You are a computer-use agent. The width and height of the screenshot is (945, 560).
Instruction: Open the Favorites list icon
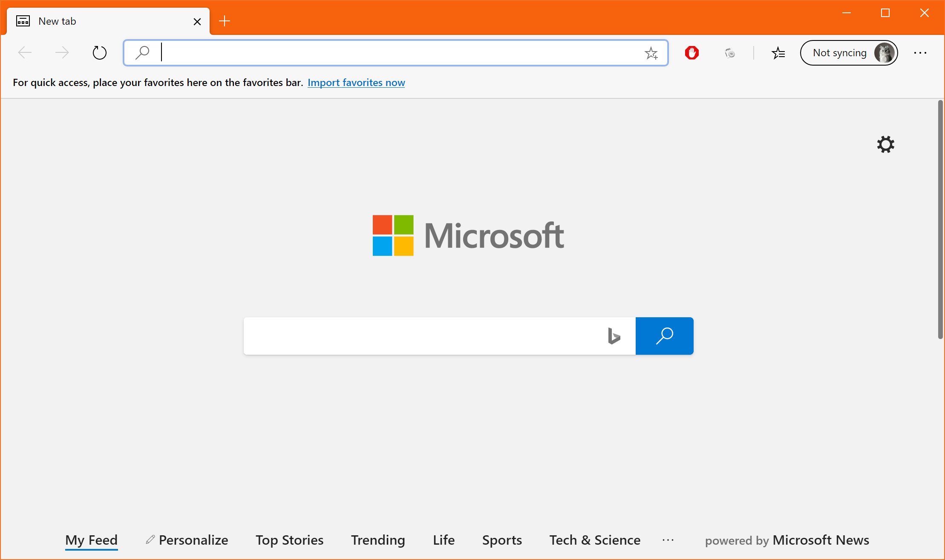(x=778, y=53)
